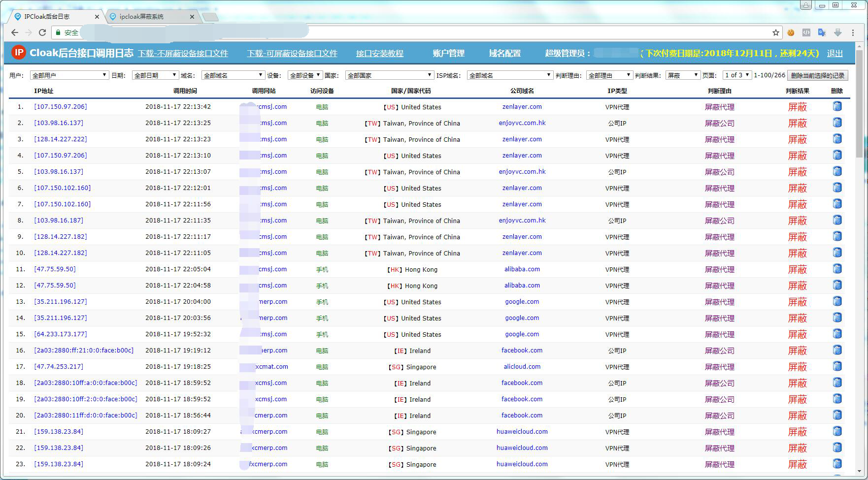This screenshot has width=868, height=480.
Task: Open the 日期 date filter dropdown
Action: click(155, 75)
